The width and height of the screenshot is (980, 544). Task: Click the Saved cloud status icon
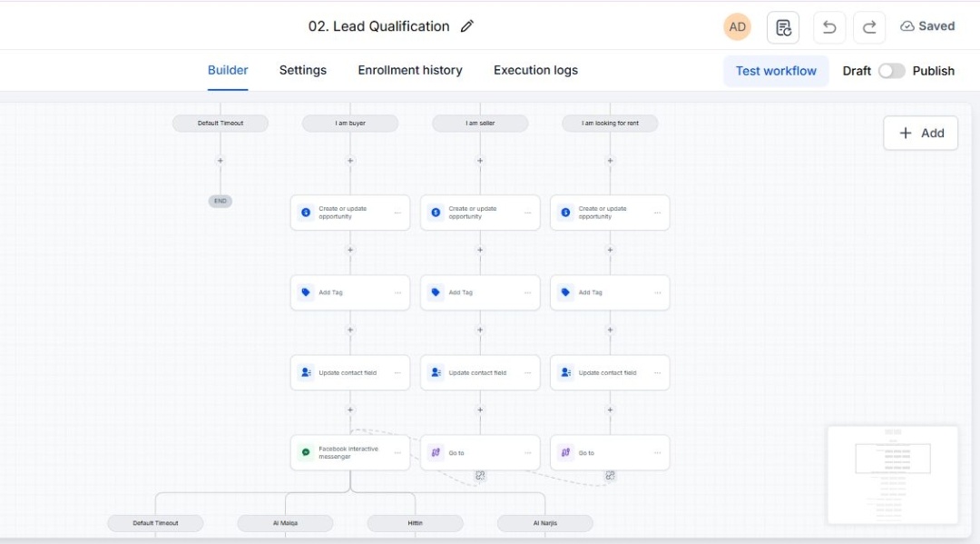pyautogui.click(x=906, y=26)
